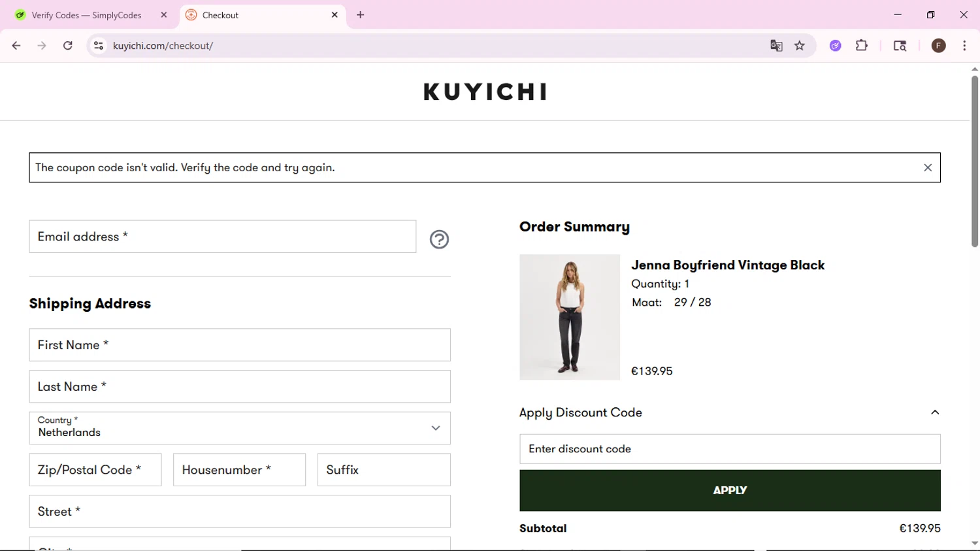This screenshot has width=980, height=551.
Task: Open the translate page icon
Action: pos(776,46)
